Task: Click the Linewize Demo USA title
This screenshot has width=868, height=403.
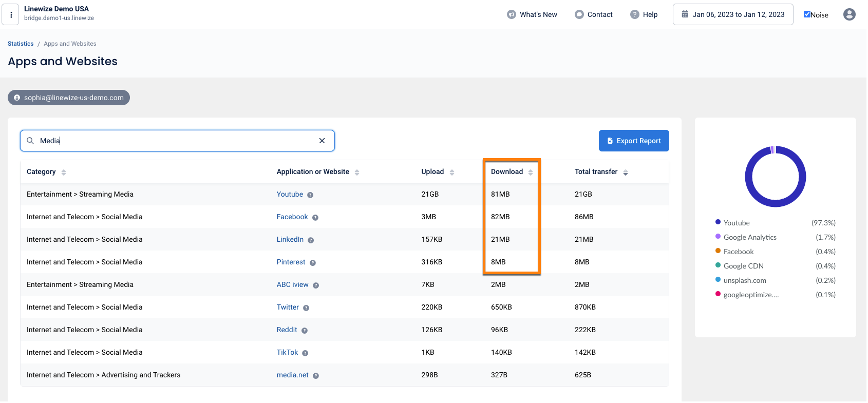Action: click(56, 9)
